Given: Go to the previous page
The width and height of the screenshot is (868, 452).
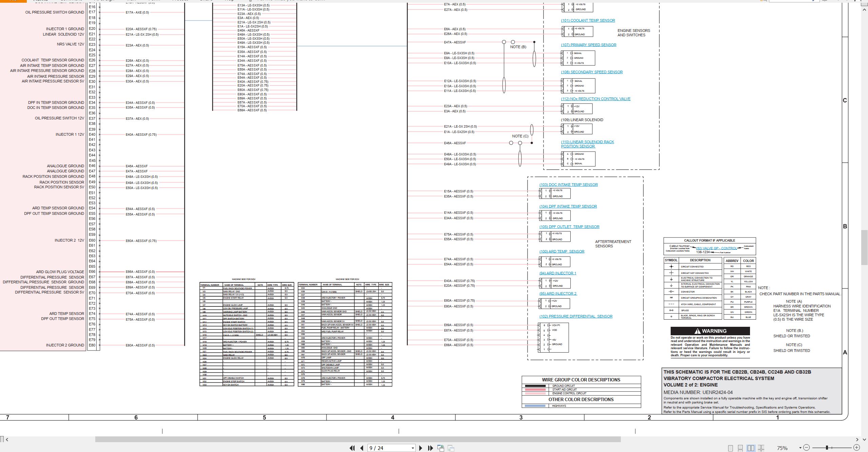Looking at the screenshot, I should coord(362,448).
